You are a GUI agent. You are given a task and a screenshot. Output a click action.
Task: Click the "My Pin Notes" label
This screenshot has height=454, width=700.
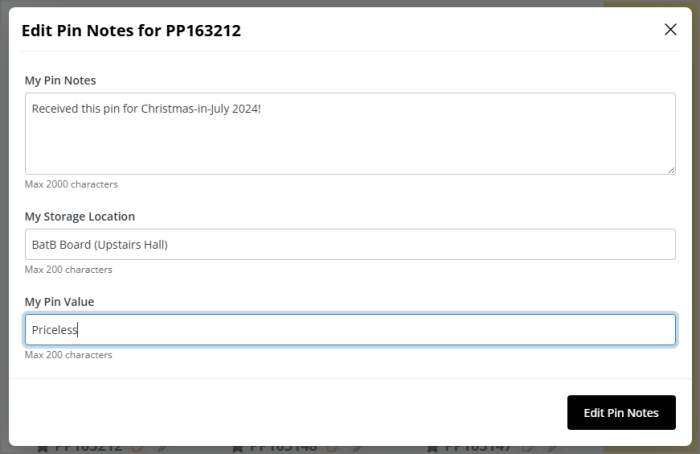tap(60, 80)
